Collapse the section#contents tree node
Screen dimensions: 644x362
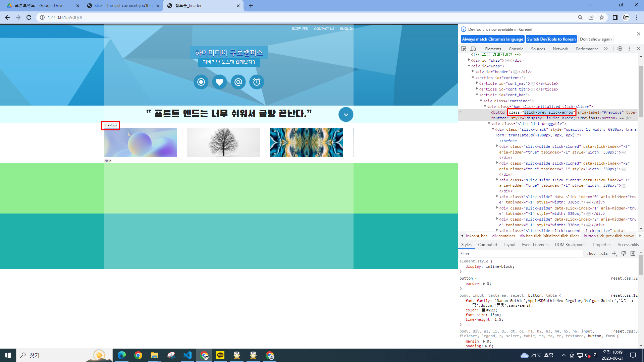pyautogui.click(x=473, y=77)
